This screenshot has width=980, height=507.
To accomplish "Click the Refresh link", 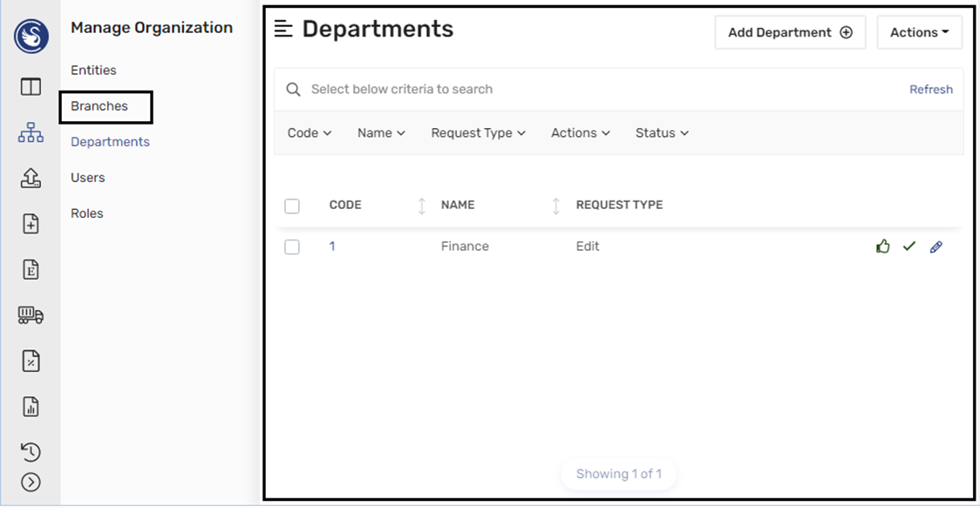I will pos(930,90).
